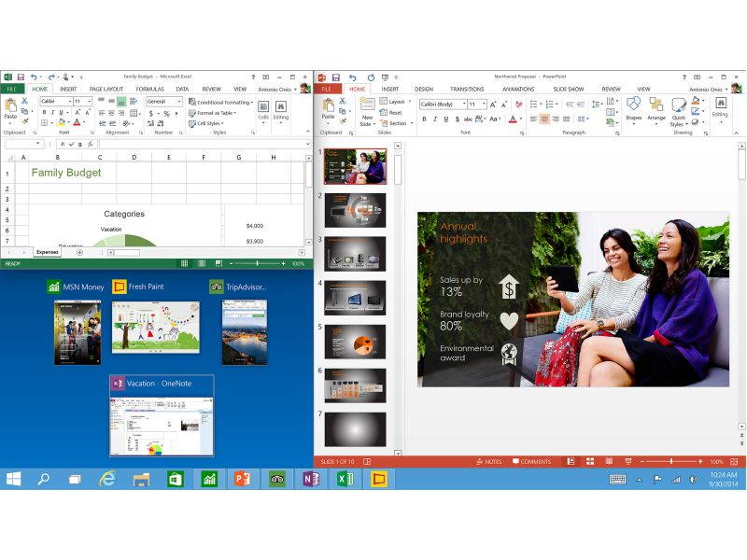Open Cell Styles in the Styles group
The height and width of the screenshot is (560, 747).
[x=206, y=122]
